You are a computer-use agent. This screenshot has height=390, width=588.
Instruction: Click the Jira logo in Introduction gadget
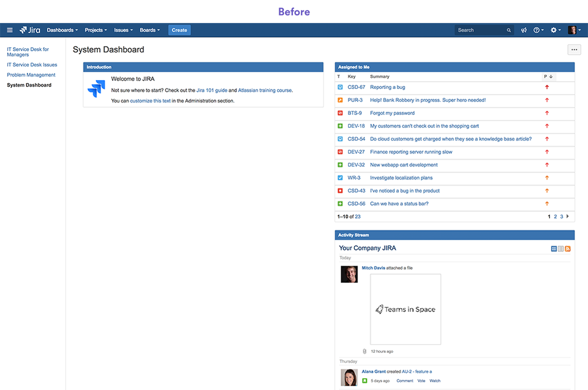click(97, 88)
